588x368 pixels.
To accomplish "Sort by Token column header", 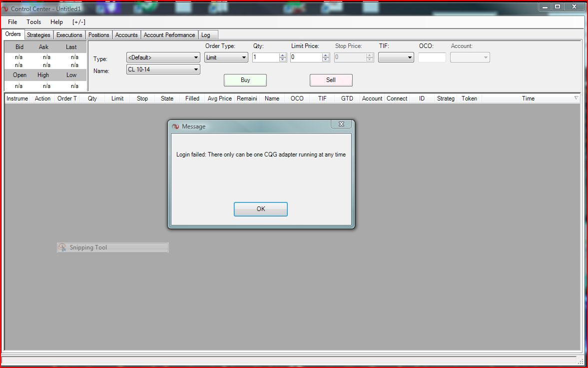I will pyautogui.click(x=469, y=98).
